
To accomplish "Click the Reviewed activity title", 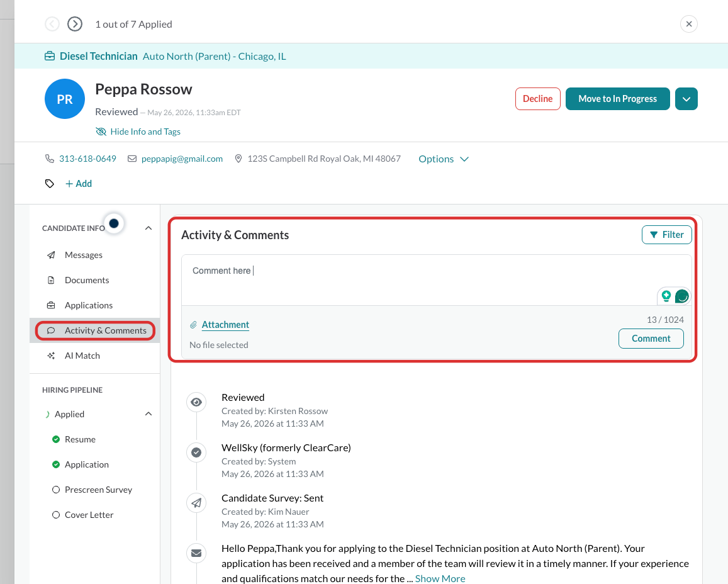I will click(x=243, y=397).
